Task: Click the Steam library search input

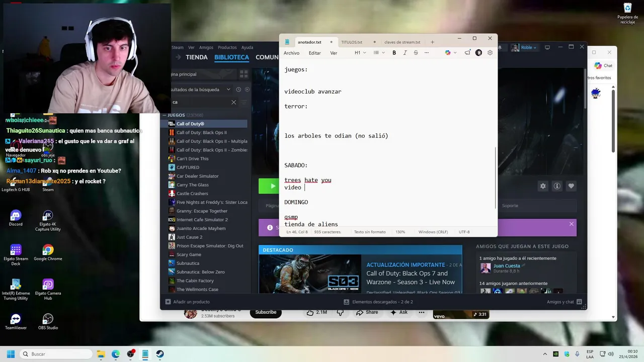Action: tap(200, 102)
